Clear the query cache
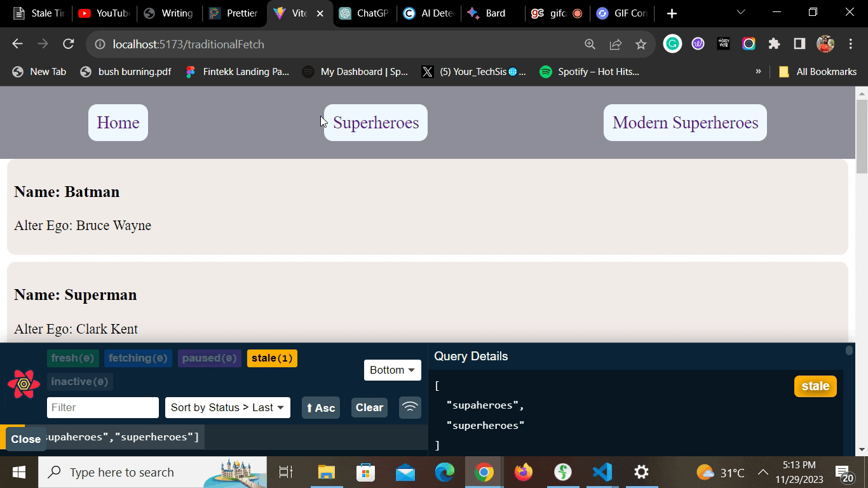Screen dimensions: 868x488 pos(369,408)
